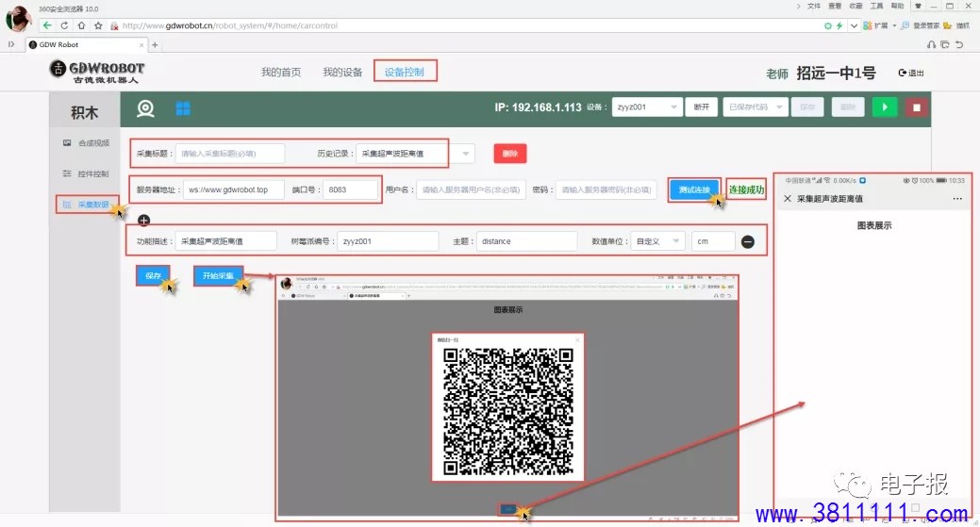Image resolution: width=980 pixels, height=527 pixels.
Task: Open the browser 帮助 menu
Action: pos(897,6)
